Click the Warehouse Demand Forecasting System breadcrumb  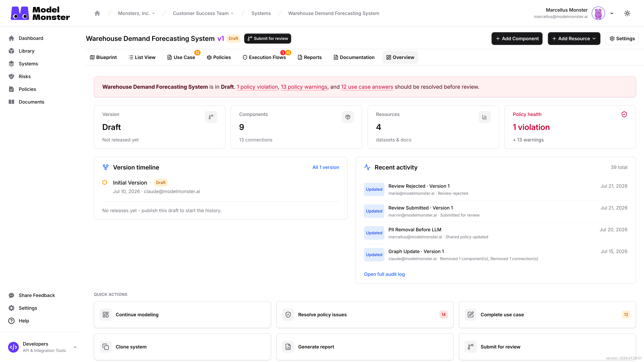pos(334,13)
